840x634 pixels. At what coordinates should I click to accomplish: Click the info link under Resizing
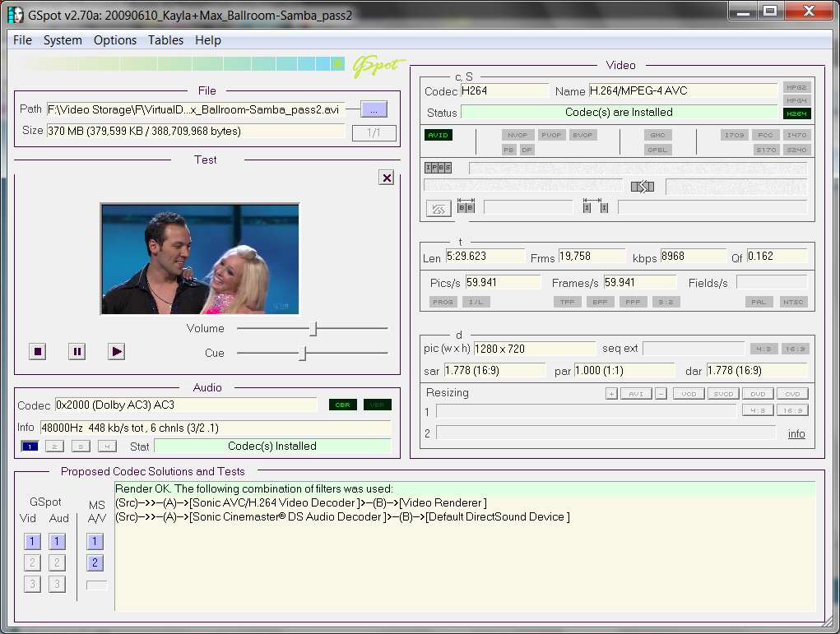tap(796, 433)
